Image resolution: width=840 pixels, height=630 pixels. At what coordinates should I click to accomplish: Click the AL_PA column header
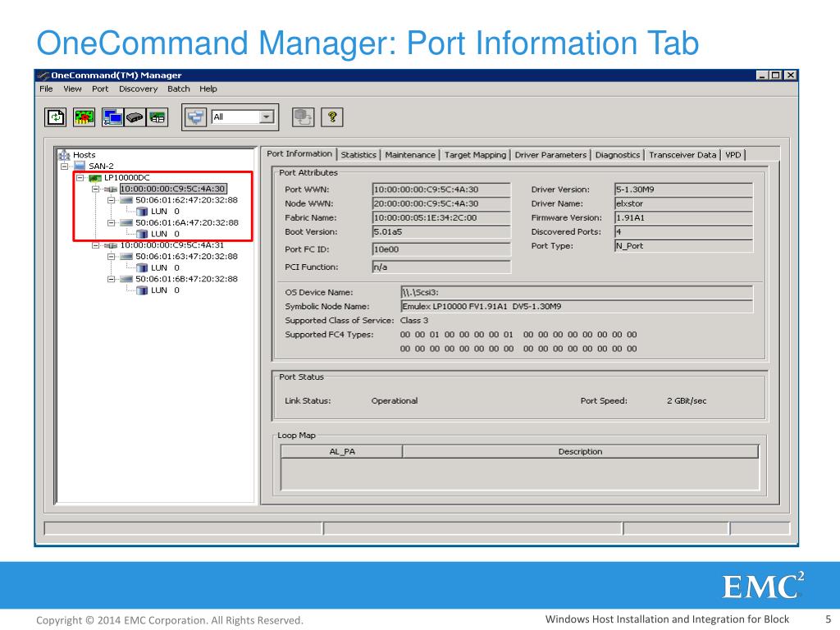(x=342, y=452)
